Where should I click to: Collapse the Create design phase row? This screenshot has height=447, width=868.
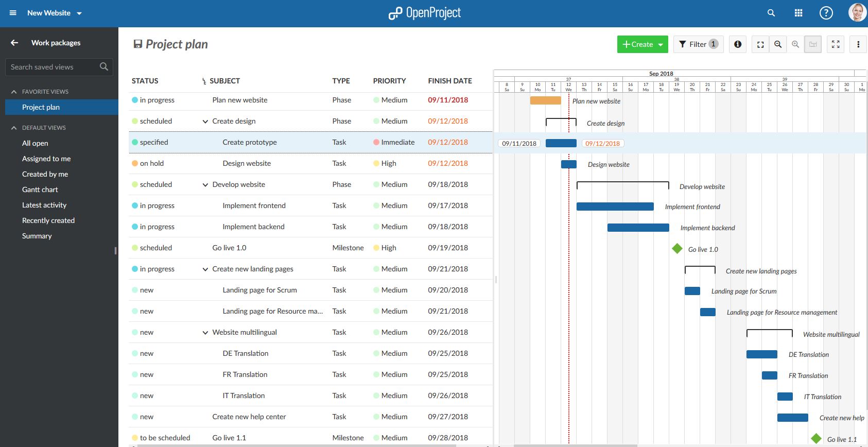[x=205, y=122]
